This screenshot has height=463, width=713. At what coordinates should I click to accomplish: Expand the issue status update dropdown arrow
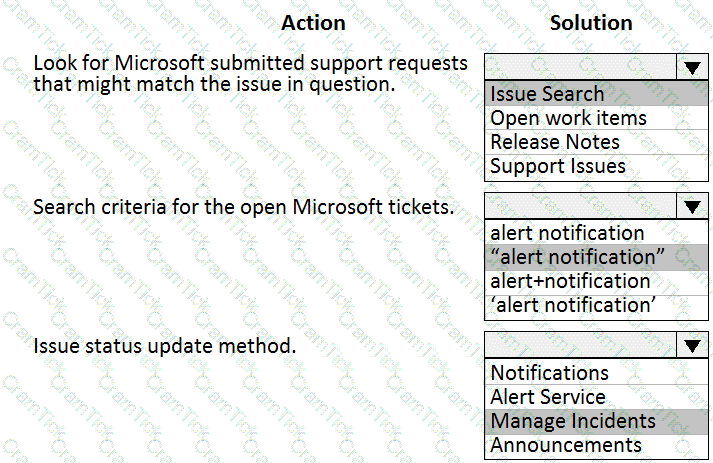pos(692,345)
